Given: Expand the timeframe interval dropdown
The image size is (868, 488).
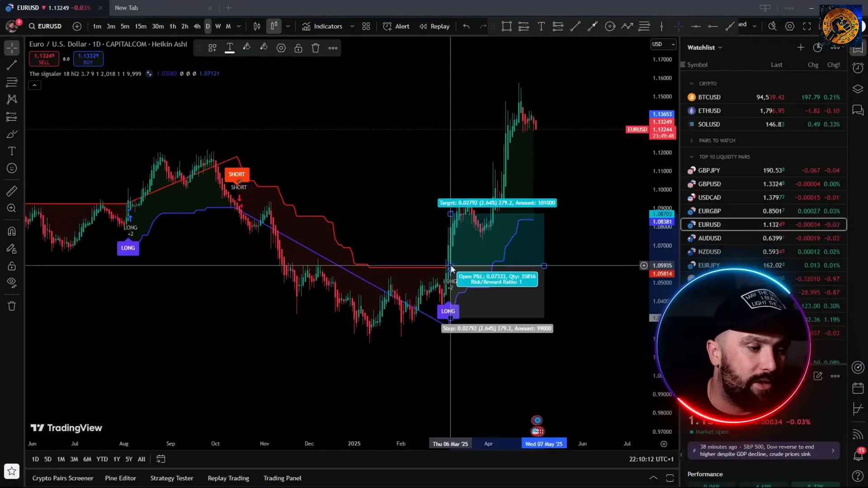Looking at the screenshot, I should [239, 26].
